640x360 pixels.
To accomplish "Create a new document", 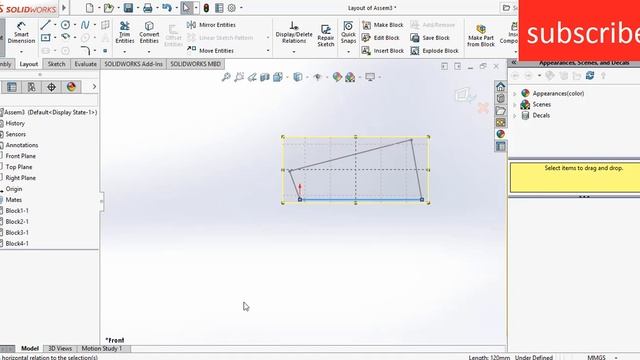I will (89, 8).
